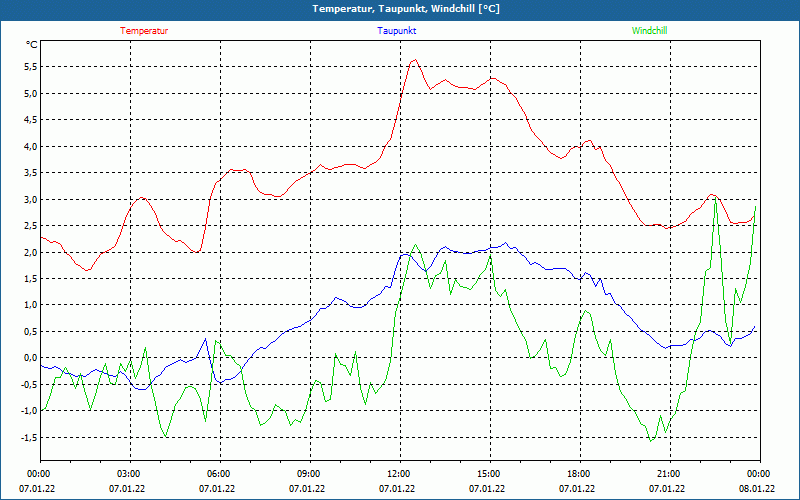800x500 pixels.
Task: Click the -0,5 y-axis value
Action: (x=29, y=385)
